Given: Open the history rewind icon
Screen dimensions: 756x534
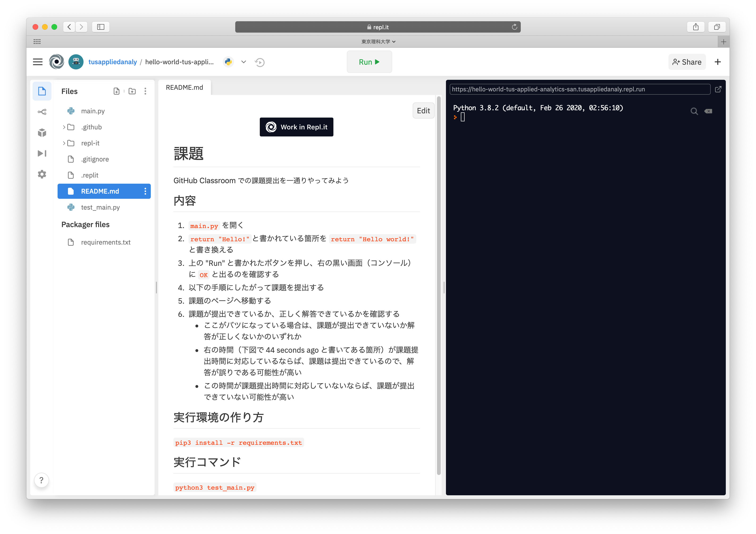Looking at the screenshot, I should click(260, 62).
